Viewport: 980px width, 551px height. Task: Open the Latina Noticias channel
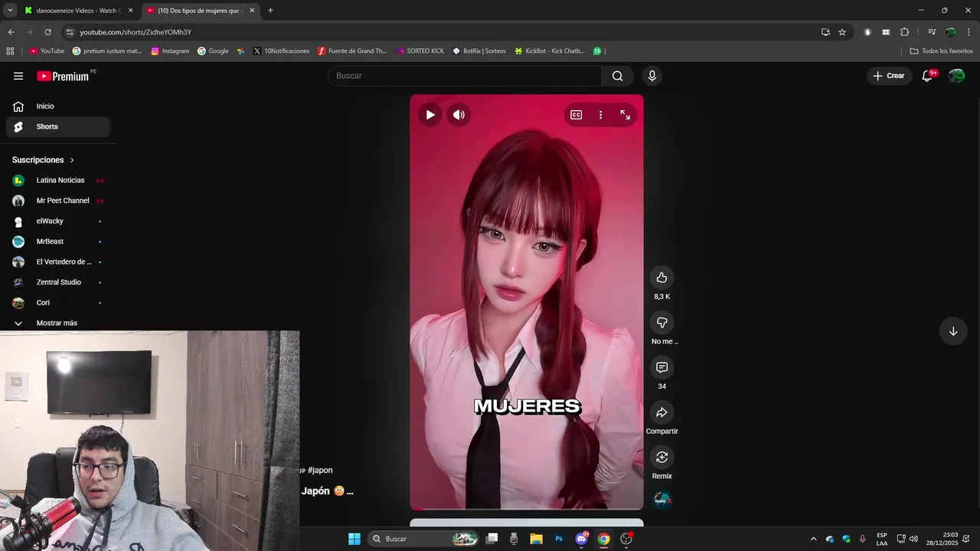[x=58, y=181]
